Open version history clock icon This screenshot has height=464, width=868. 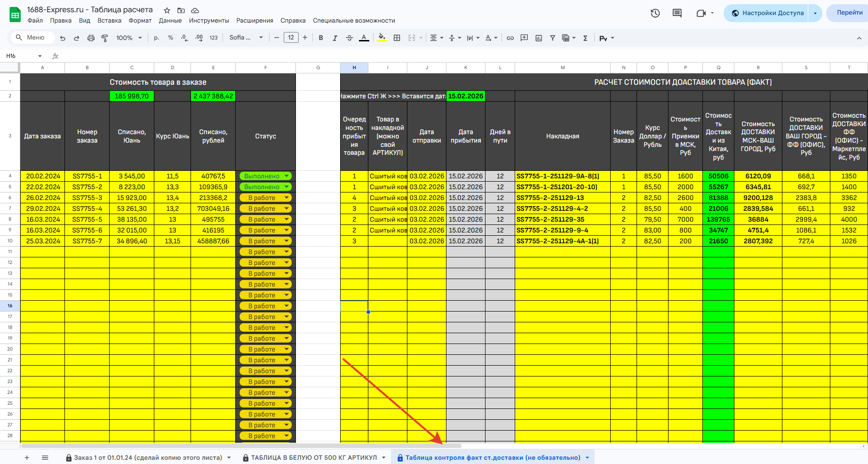click(655, 13)
